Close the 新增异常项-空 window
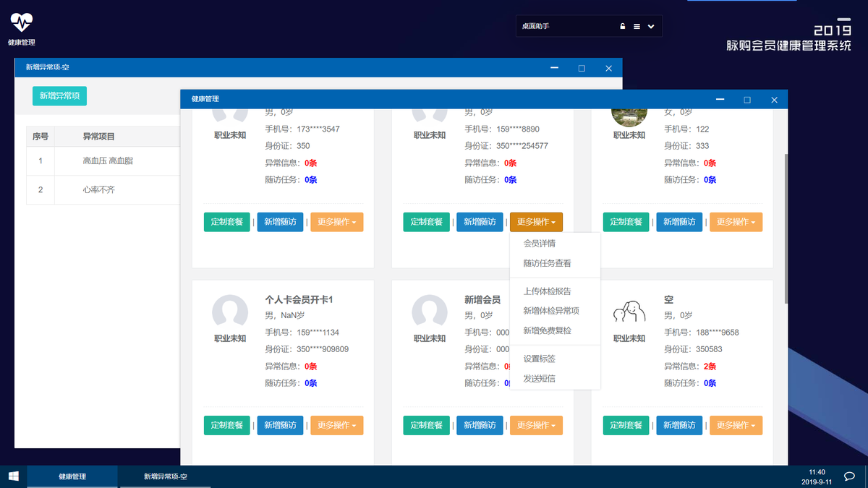Screen dimensions: 868x488 coord(608,68)
